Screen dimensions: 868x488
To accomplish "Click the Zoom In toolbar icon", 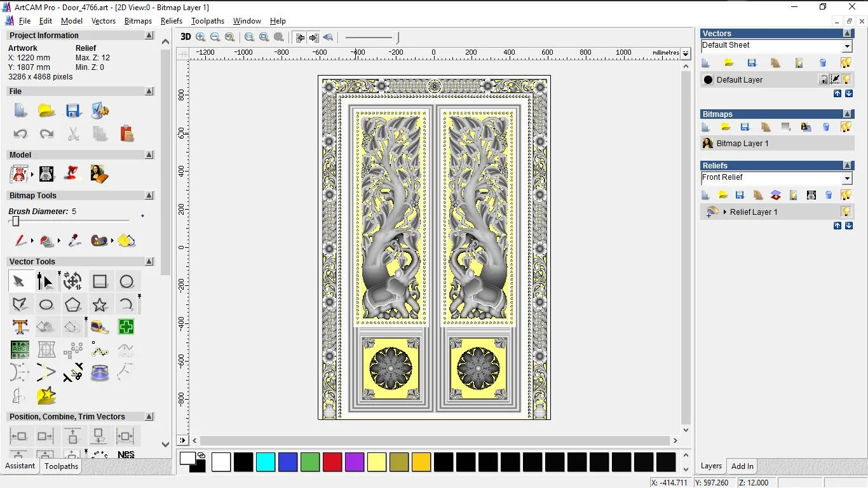I will pos(201,37).
